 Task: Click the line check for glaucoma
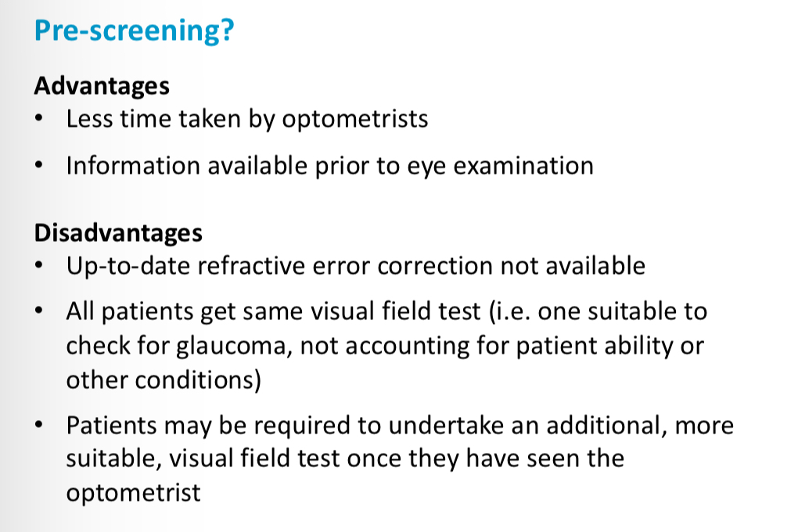pyautogui.click(x=385, y=346)
